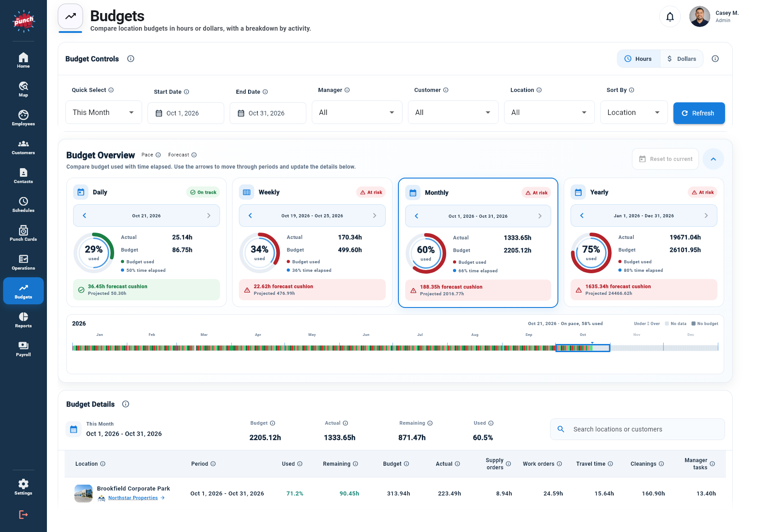Click the Punch logo in the sidebar
This screenshot has height=532, width=758.
23,21
